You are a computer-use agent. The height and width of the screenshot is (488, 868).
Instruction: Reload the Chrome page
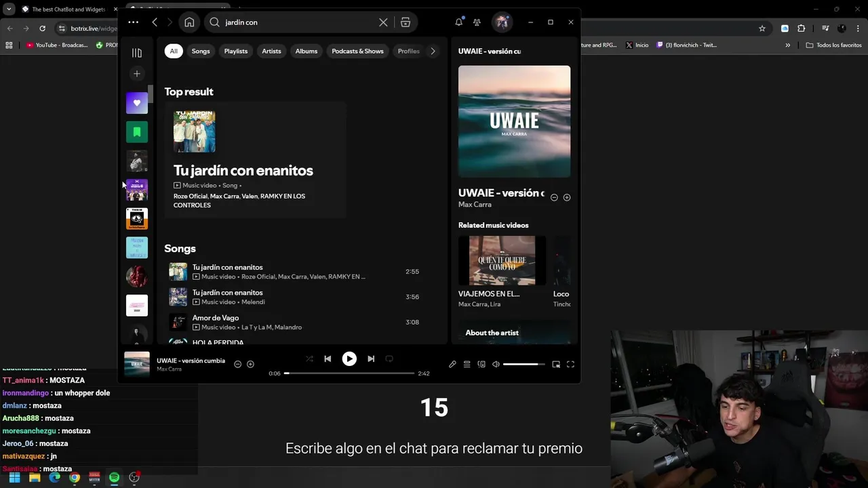pos(42,28)
